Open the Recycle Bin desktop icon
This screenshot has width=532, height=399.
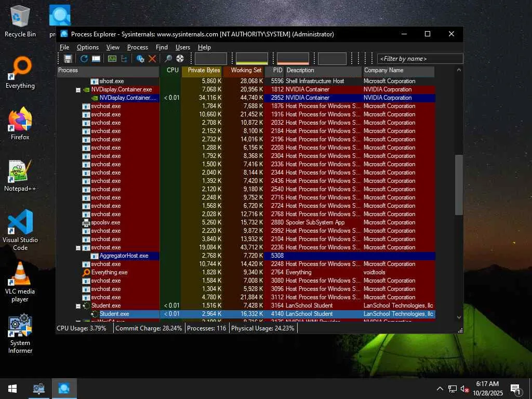(x=20, y=21)
